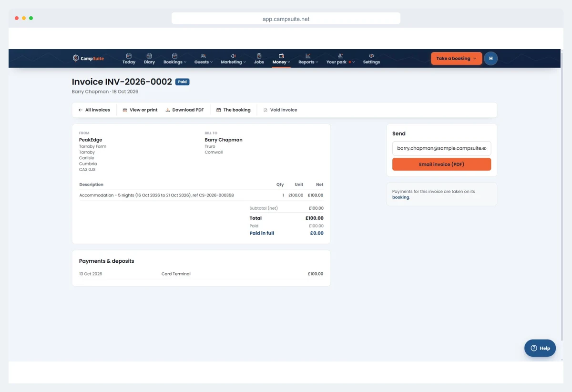572x392 pixels.
Task: Click the Your park icon
Action: click(340, 56)
